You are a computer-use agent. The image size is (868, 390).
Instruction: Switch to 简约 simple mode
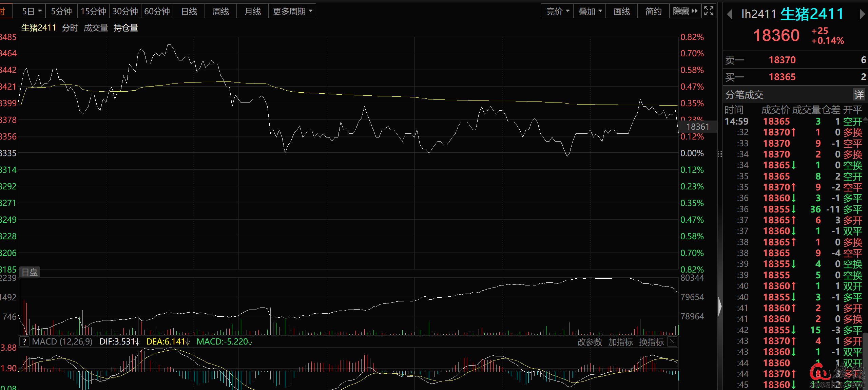coord(653,12)
